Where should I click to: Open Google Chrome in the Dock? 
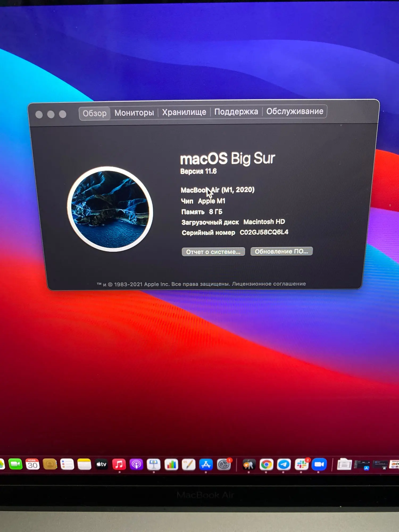[x=266, y=465]
